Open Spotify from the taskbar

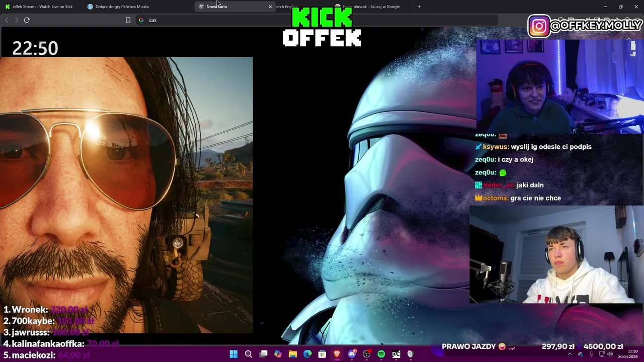(381, 354)
